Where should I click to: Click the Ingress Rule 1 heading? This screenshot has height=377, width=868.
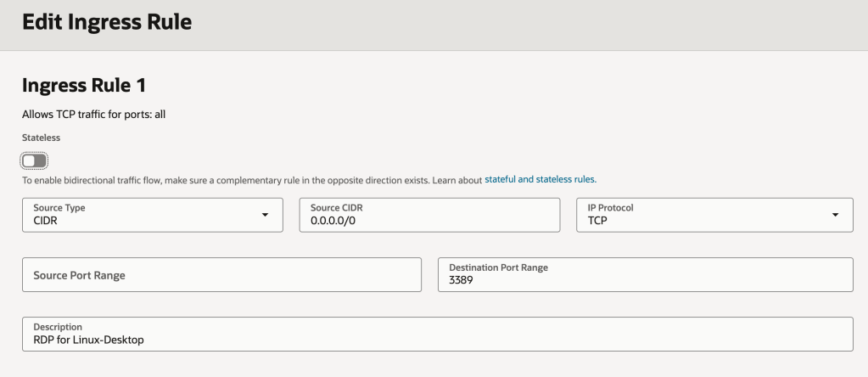coord(85,85)
